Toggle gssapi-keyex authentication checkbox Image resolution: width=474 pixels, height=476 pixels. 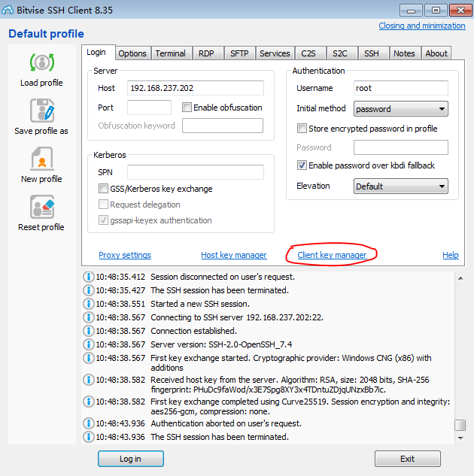[x=103, y=220]
